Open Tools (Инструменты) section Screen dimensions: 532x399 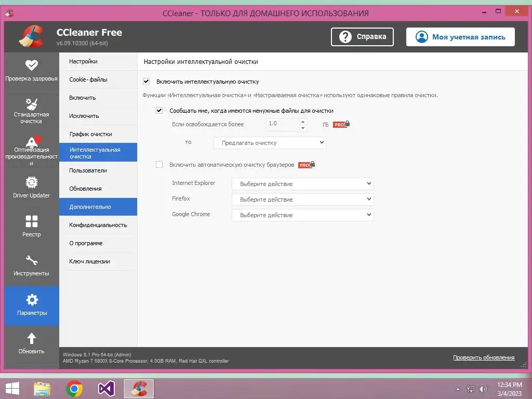point(32,265)
